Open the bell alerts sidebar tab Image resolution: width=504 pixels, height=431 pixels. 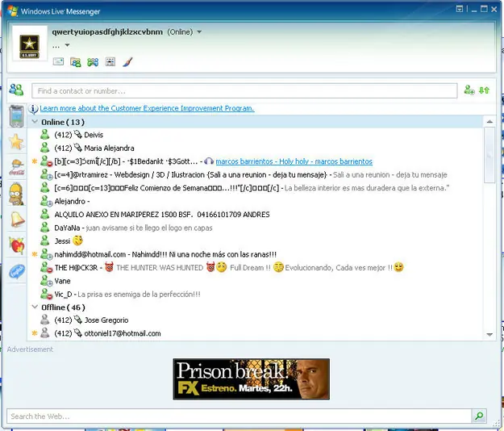tap(17, 220)
